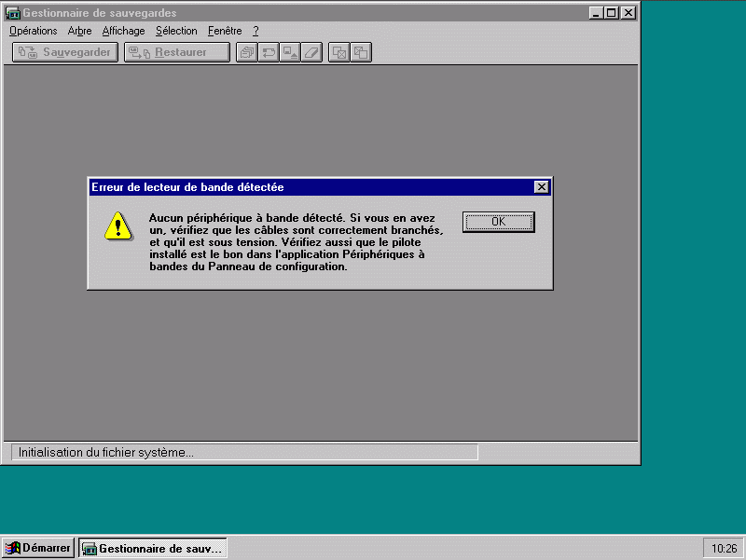Click the Erase tape (eraser) icon

311,52
